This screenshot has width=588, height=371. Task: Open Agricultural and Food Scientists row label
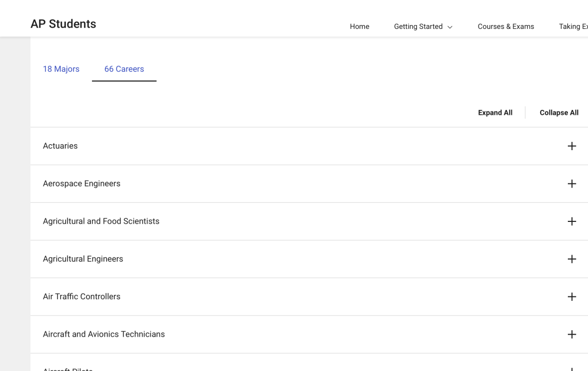point(101,221)
